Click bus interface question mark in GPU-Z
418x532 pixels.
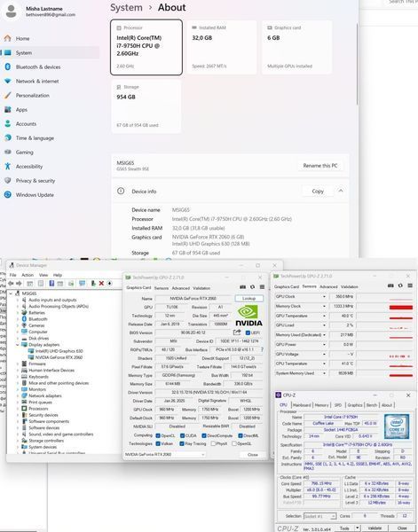[262, 349]
